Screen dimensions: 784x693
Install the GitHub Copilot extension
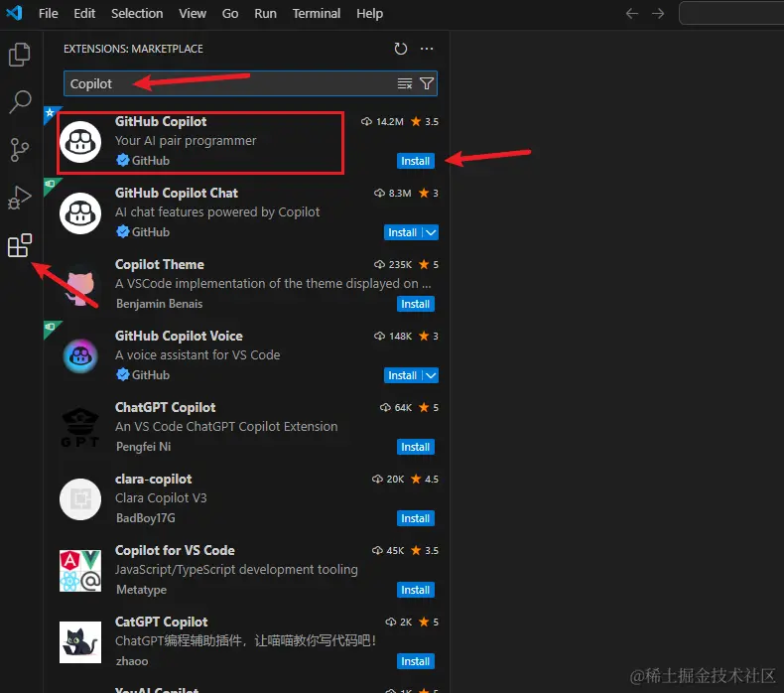coord(415,161)
